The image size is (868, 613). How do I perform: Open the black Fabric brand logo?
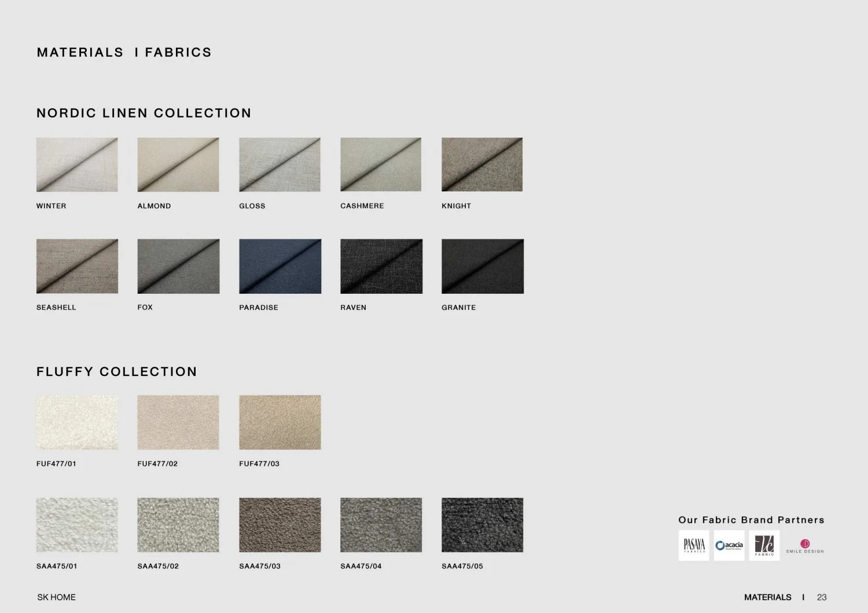pos(764,545)
